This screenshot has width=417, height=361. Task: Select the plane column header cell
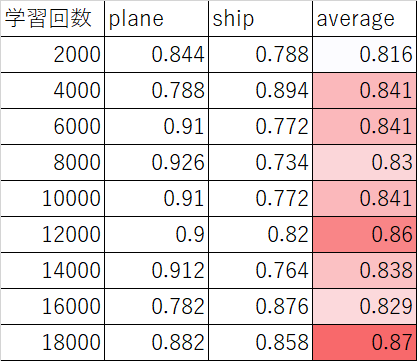click(156, 18)
